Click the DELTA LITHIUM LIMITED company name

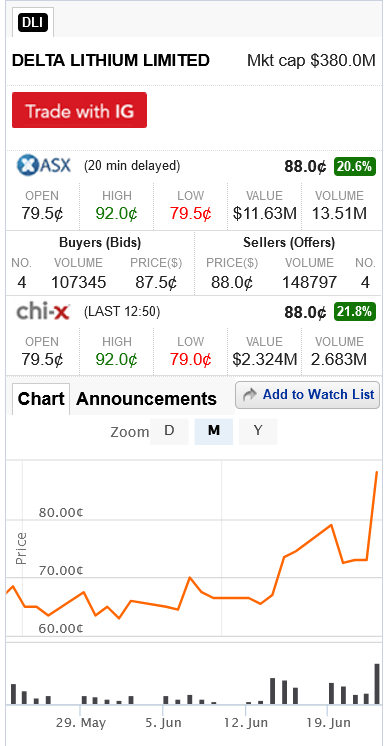110,60
